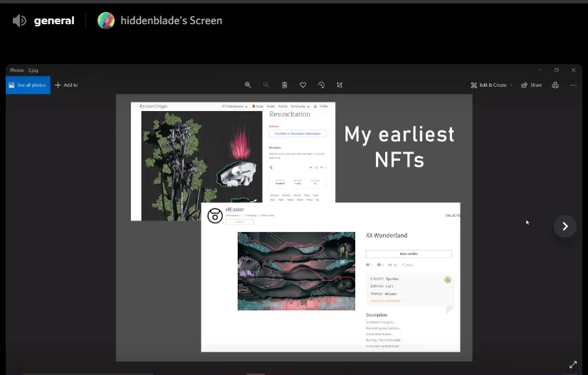Open the crop tool icon
This screenshot has width=588, height=375.
pyautogui.click(x=340, y=85)
